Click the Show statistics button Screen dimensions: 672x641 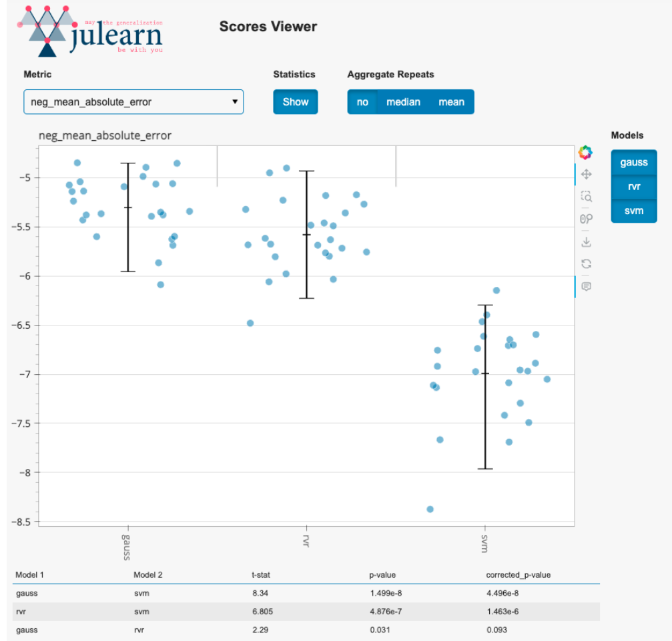pos(296,102)
